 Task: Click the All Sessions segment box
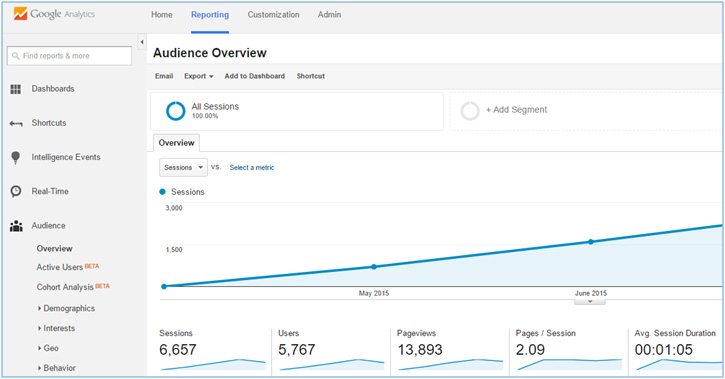coord(297,111)
